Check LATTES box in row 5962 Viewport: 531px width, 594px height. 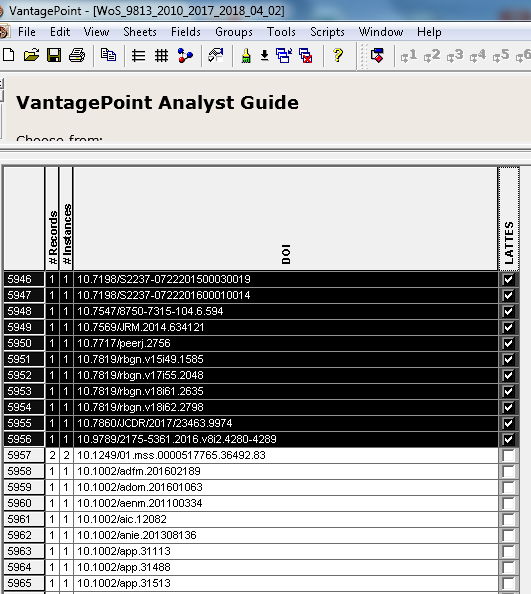[508, 535]
